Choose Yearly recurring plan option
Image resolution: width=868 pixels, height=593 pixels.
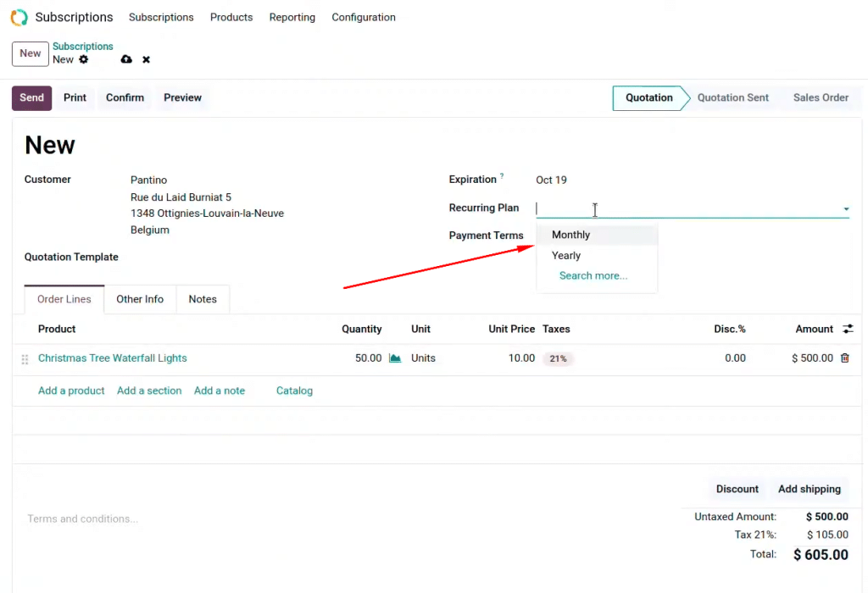(566, 255)
